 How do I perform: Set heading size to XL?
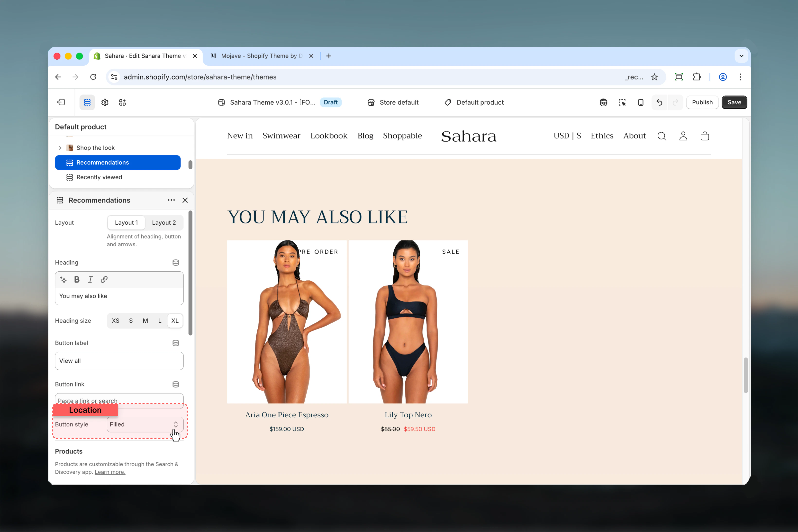[x=175, y=321]
